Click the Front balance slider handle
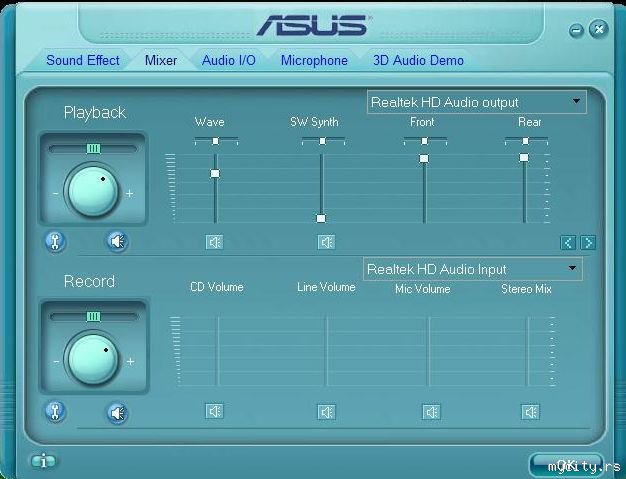 click(x=425, y=141)
